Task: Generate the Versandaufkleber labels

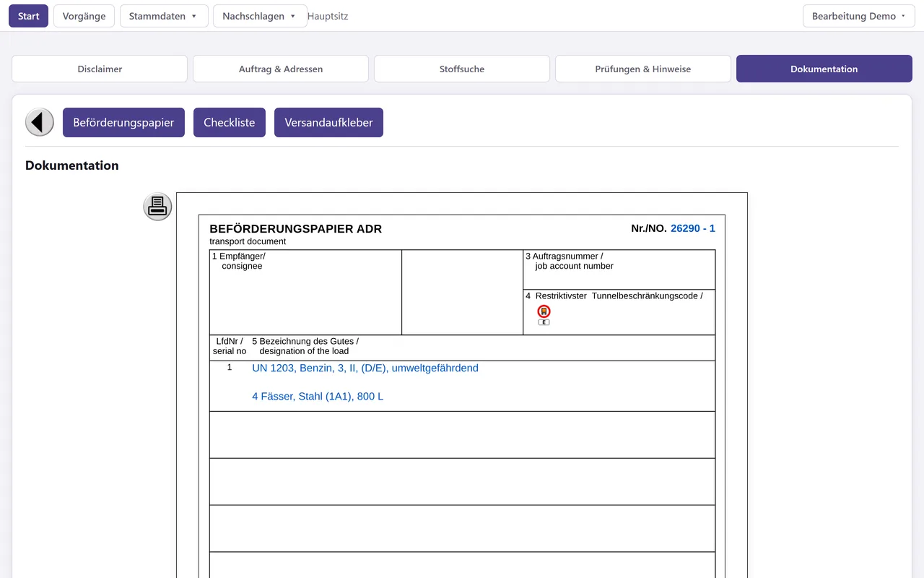Action: 328,122
